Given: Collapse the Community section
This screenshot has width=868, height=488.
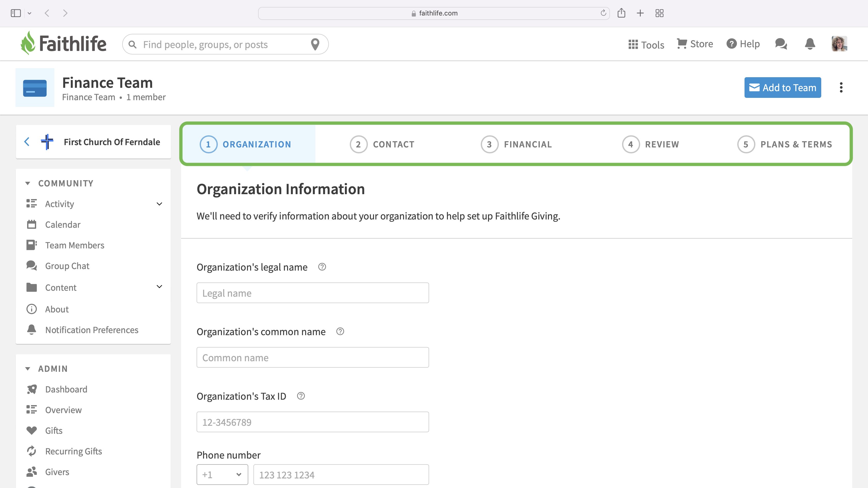Looking at the screenshot, I should (x=28, y=183).
